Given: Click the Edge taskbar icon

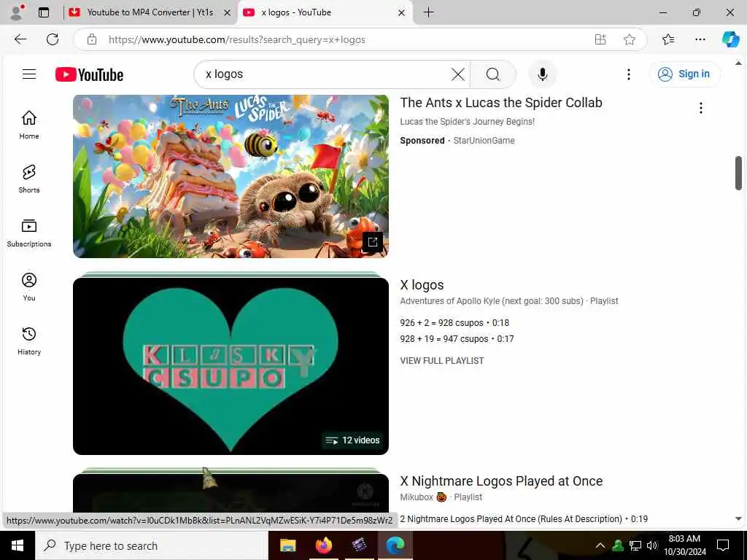Looking at the screenshot, I should tap(395, 545).
